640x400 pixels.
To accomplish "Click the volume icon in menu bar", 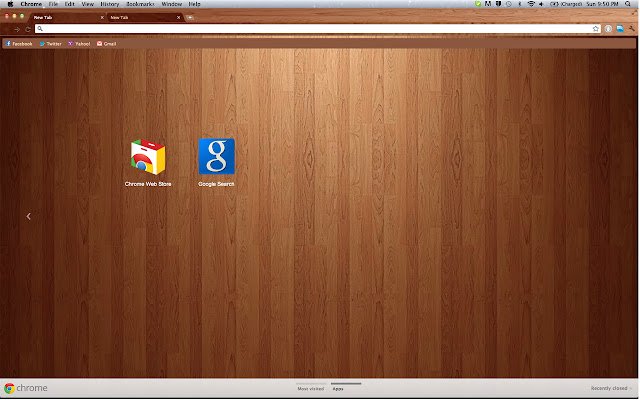I will point(541,4).
